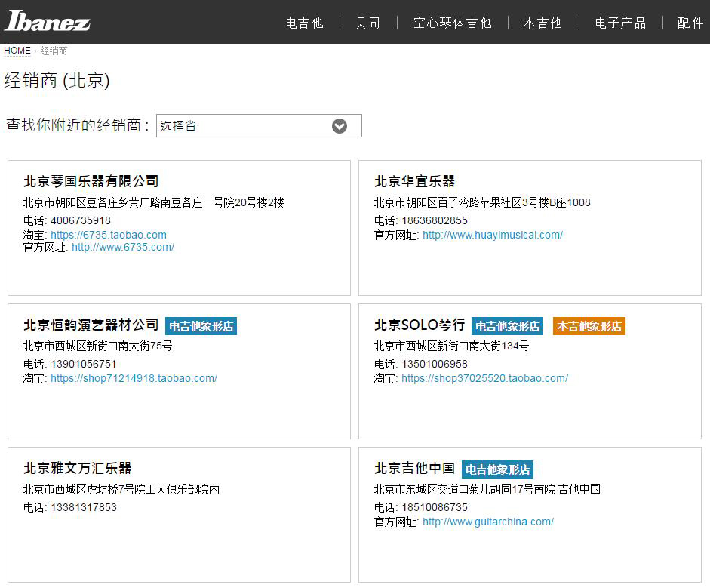This screenshot has height=588, width=710.
Task: Click address 北京市西城区新街口南大街134号
Action: point(451,346)
